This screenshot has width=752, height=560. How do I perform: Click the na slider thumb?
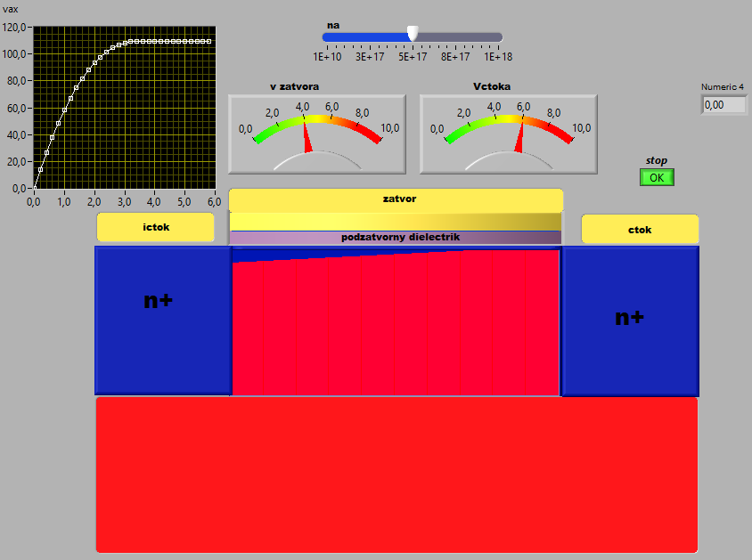[x=413, y=34]
